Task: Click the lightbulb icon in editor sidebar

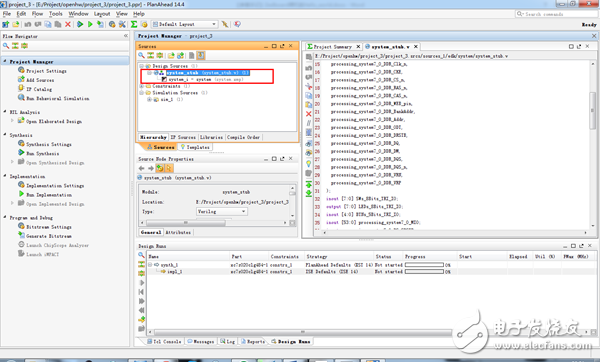Action: point(309,163)
